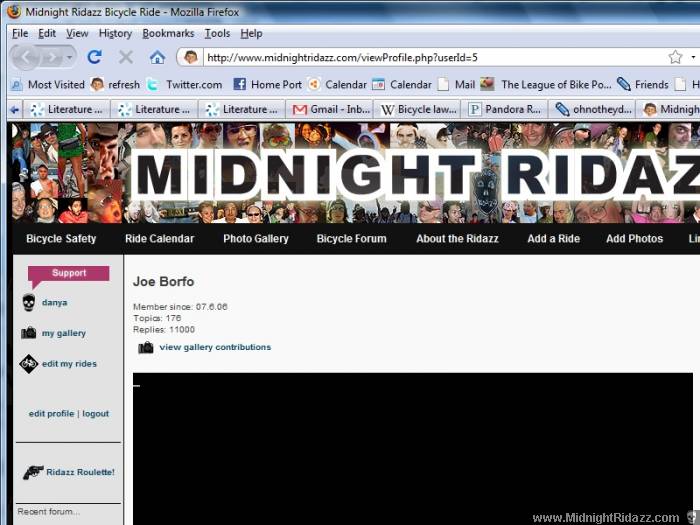
Task: Open the my gallery link
Action: point(64,333)
